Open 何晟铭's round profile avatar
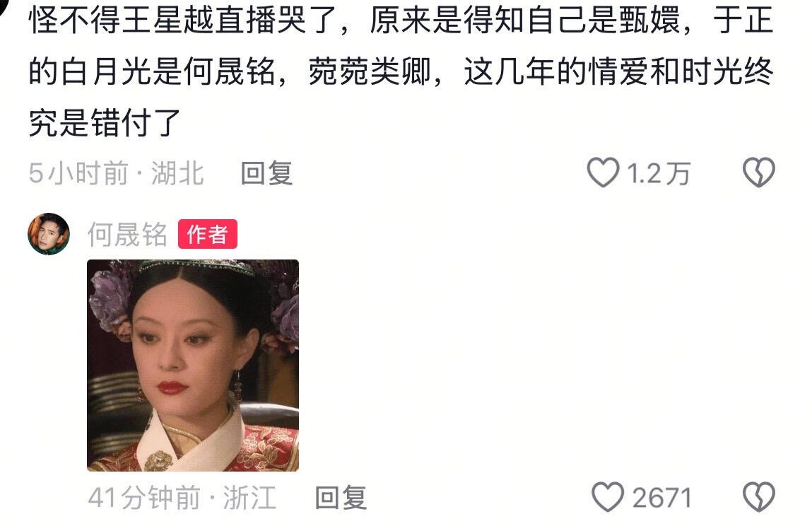 click(49, 234)
